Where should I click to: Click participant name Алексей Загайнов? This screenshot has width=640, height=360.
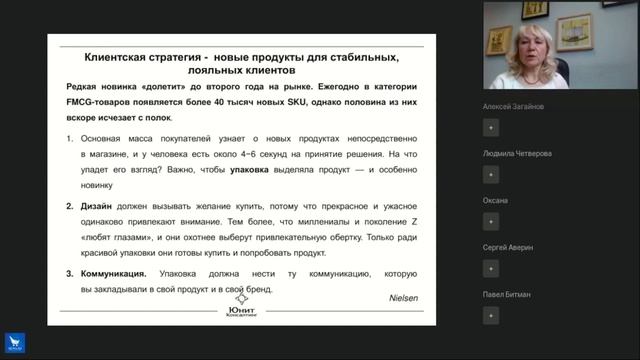(x=513, y=107)
